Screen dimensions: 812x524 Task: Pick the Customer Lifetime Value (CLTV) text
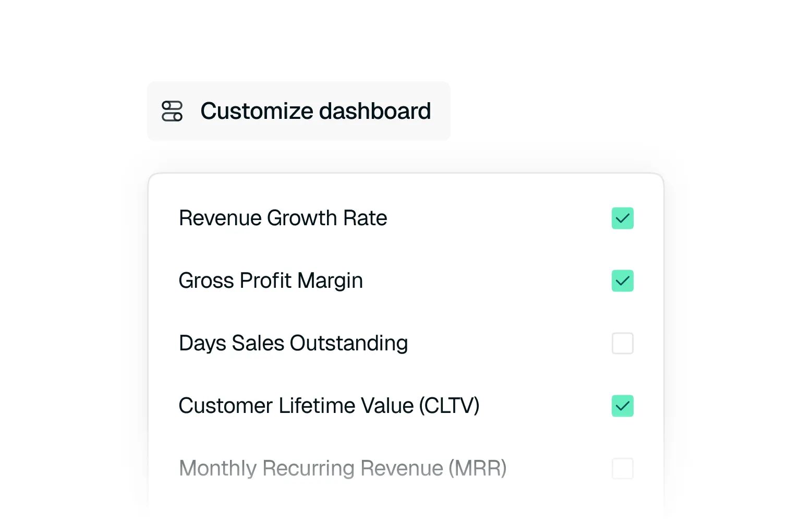[x=329, y=406]
